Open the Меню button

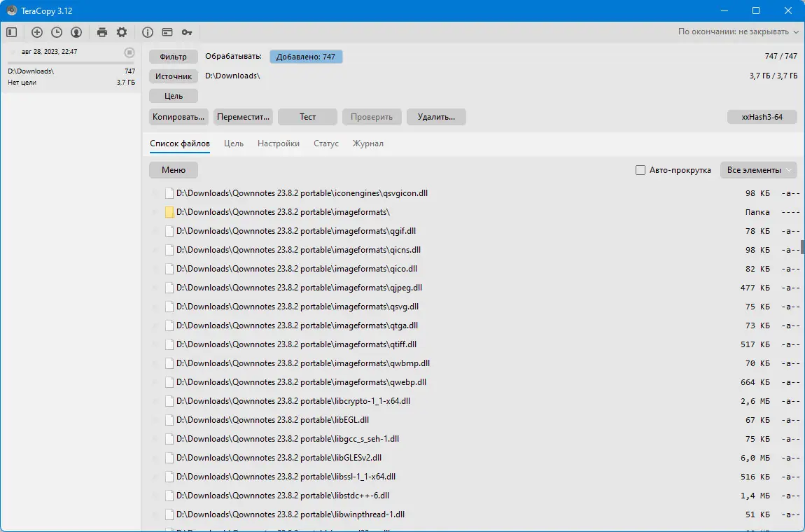click(174, 170)
